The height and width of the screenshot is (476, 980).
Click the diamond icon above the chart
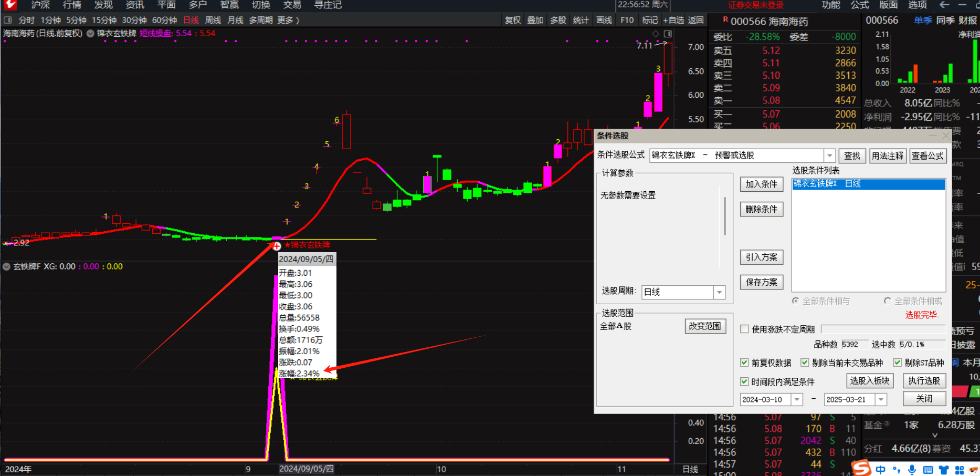coord(656,34)
